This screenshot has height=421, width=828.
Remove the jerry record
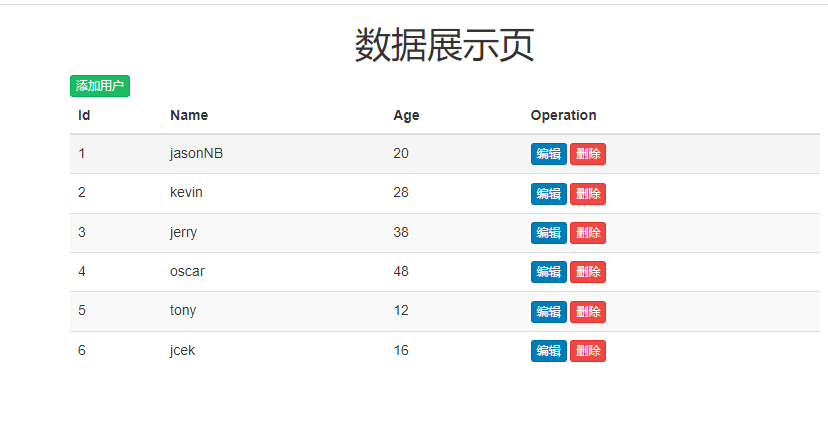pos(588,233)
